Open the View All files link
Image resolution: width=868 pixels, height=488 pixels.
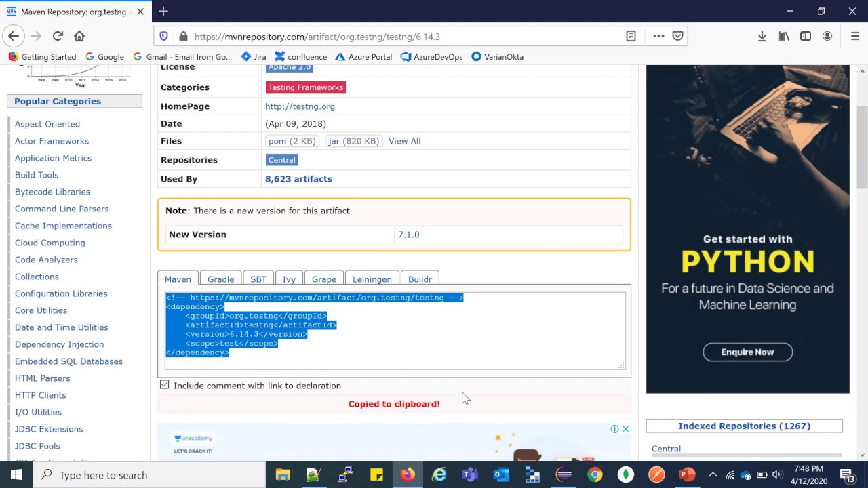404,141
